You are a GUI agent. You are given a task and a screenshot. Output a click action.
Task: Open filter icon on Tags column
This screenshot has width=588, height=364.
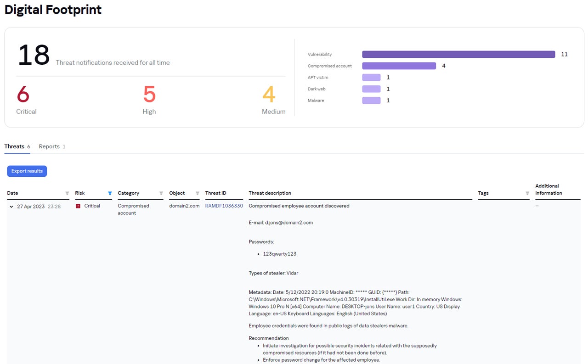[527, 193]
